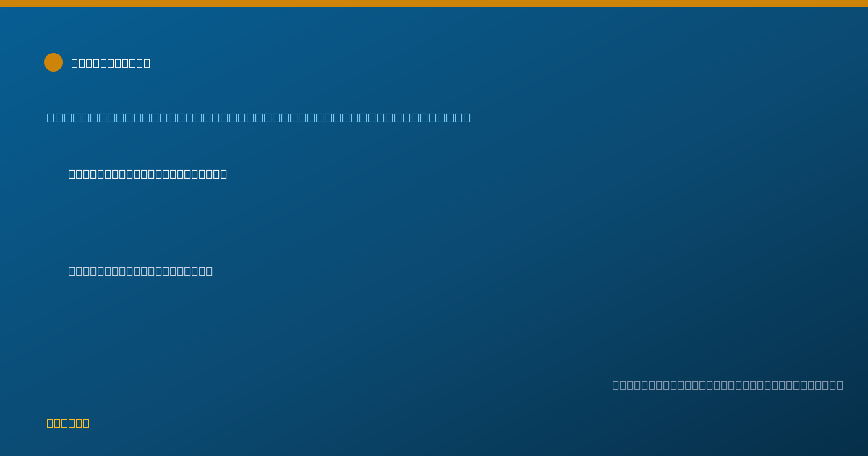Image resolution: width=868 pixels, height=456 pixels.
Task: Click the orange circle logo icon
Action: (x=54, y=62)
